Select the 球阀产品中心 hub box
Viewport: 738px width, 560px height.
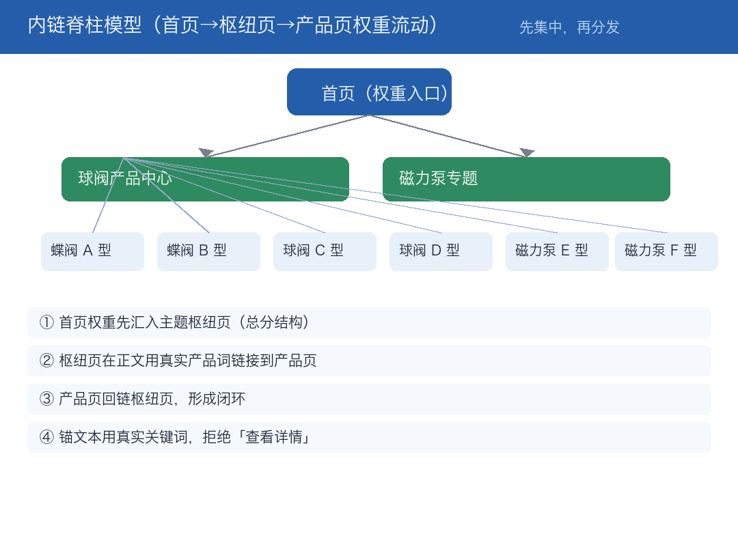click(205, 179)
